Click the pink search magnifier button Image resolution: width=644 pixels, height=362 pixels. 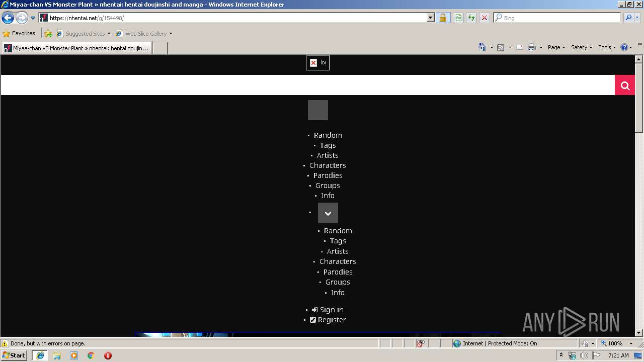point(625,85)
